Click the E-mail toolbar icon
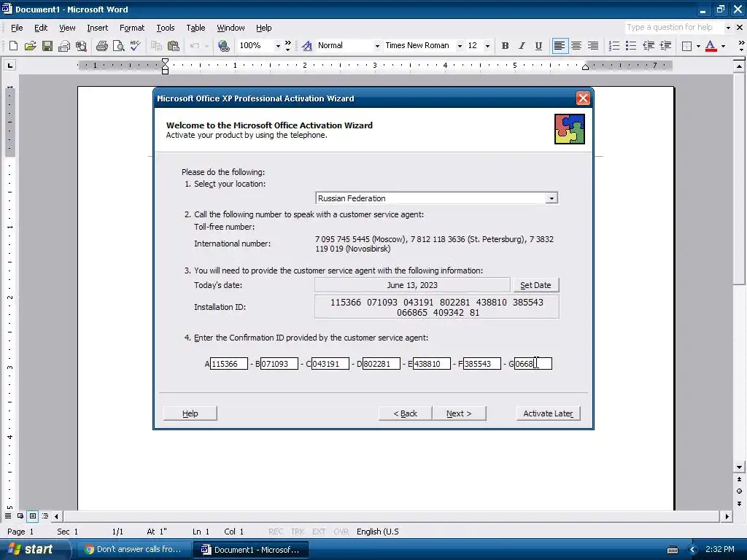Image resolution: width=747 pixels, height=560 pixels. pyautogui.click(x=64, y=46)
